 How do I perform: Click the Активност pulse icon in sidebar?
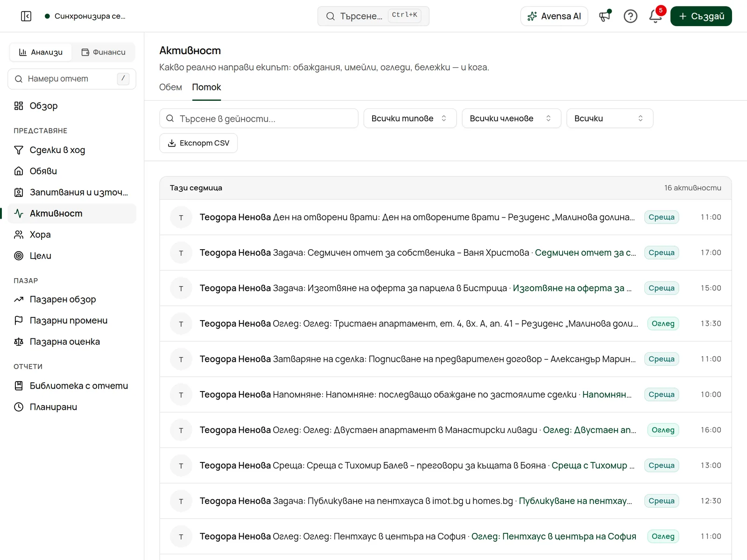tap(19, 214)
